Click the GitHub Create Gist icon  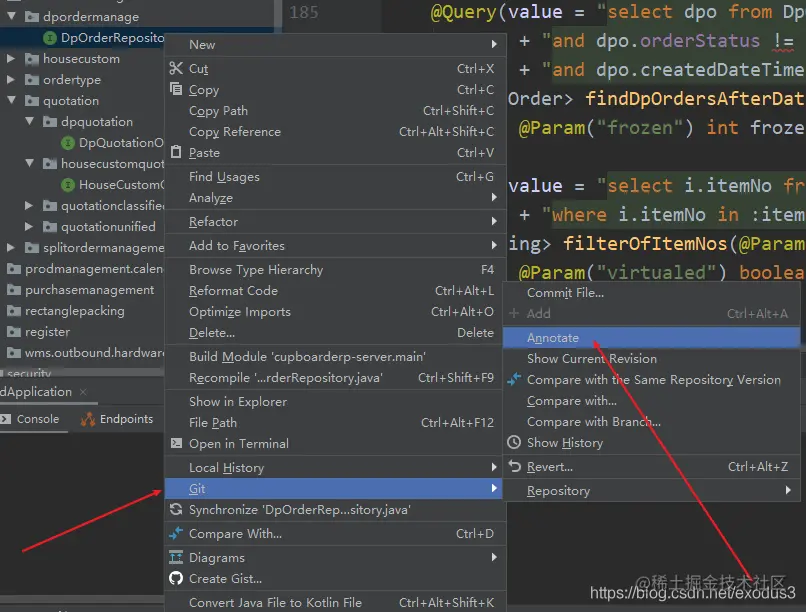pyautogui.click(x=176, y=578)
